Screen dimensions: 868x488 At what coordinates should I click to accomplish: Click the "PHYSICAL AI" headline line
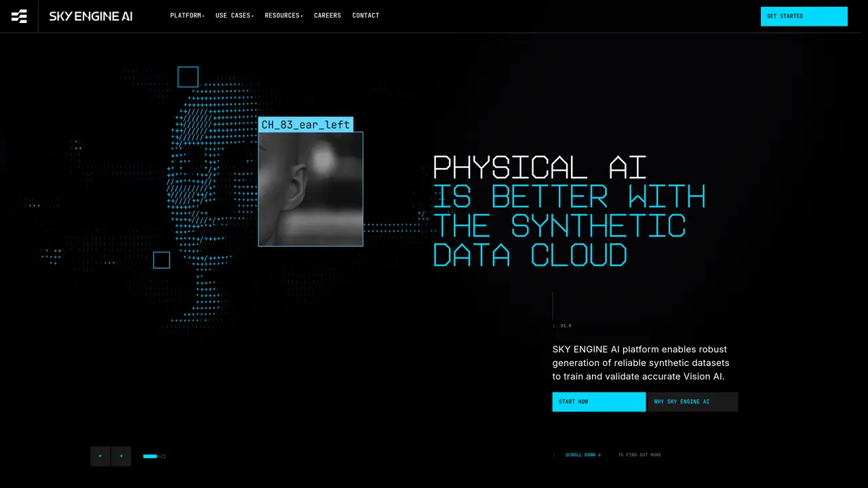(x=540, y=167)
